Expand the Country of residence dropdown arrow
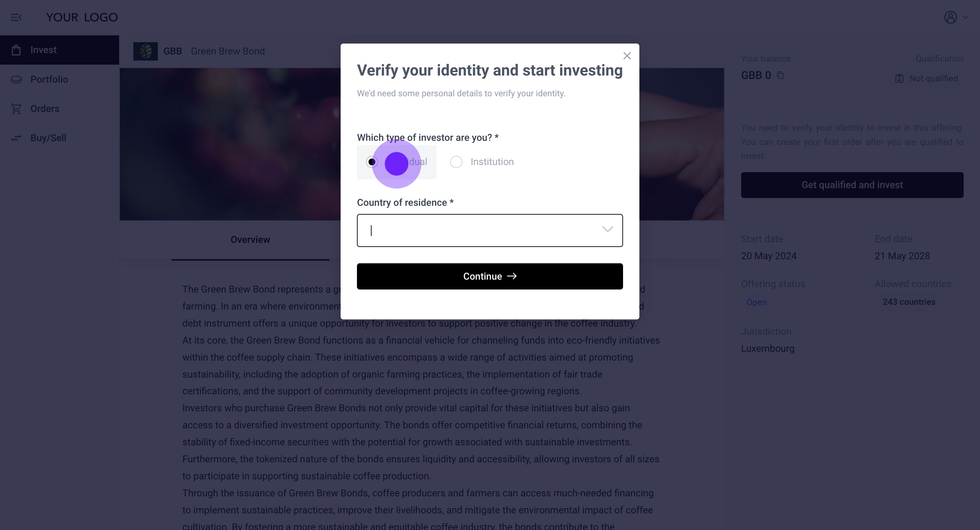 [x=607, y=229]
